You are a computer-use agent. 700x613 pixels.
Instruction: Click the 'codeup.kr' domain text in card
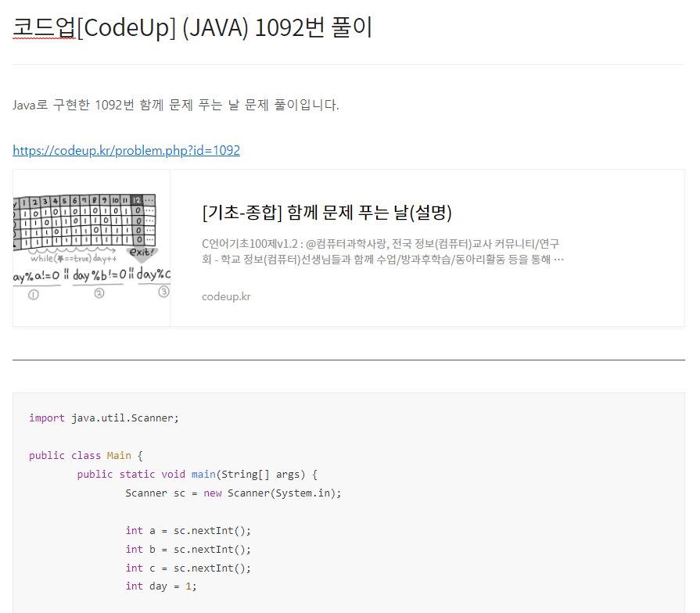point(226,296)
